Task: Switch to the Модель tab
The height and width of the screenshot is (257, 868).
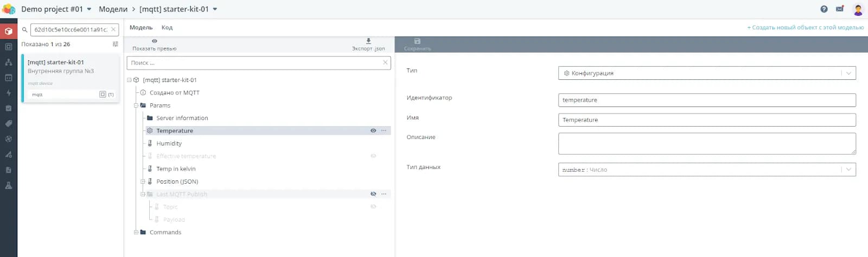Action: [141, 27]
